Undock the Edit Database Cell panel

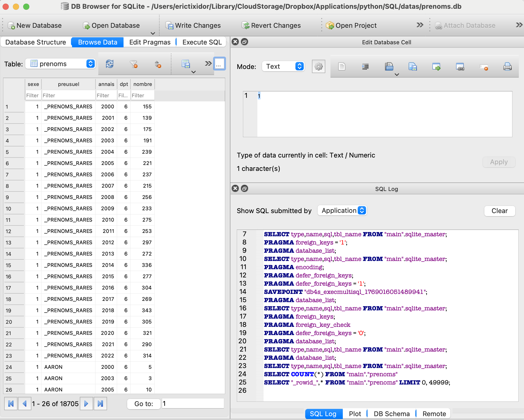pos(244,42)
